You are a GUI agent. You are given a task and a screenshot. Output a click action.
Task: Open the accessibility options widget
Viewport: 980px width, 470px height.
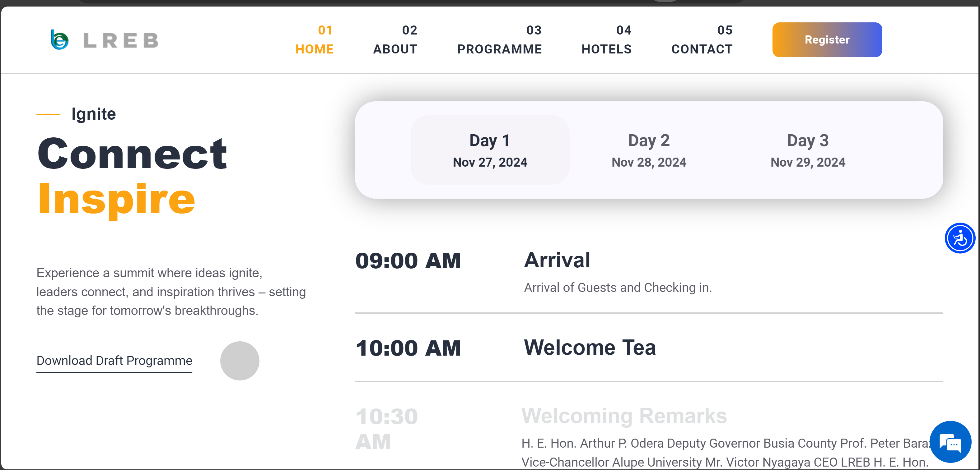click(959, 238)
